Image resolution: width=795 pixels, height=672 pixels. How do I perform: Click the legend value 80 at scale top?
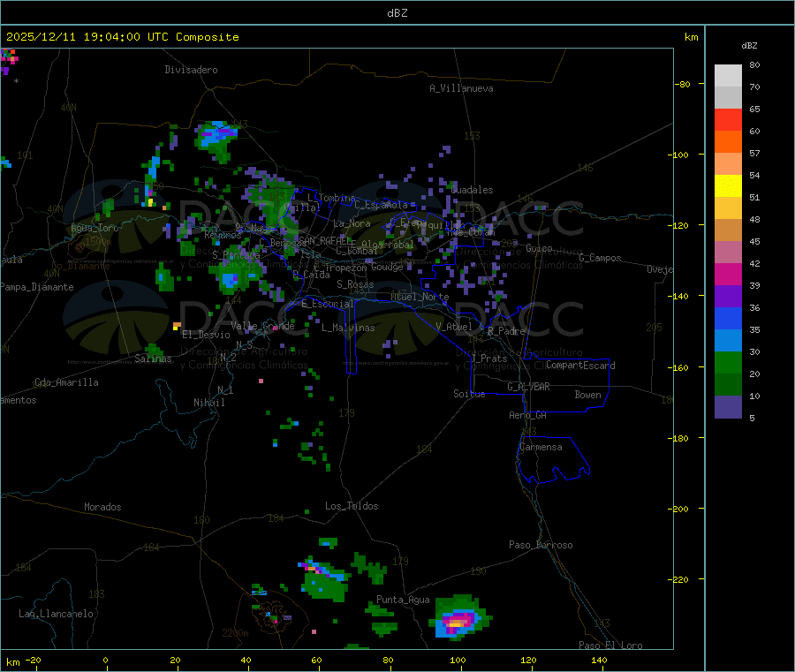[x=754, y=64]
